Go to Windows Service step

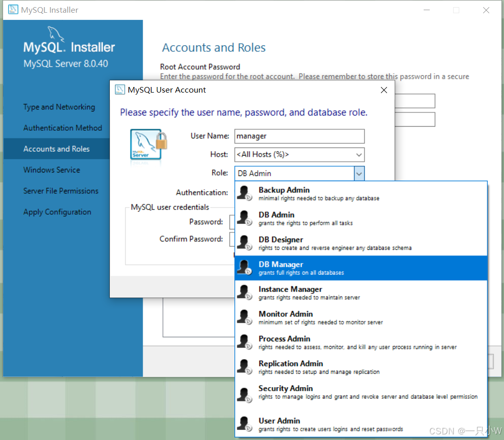click(x=52, y=170)
